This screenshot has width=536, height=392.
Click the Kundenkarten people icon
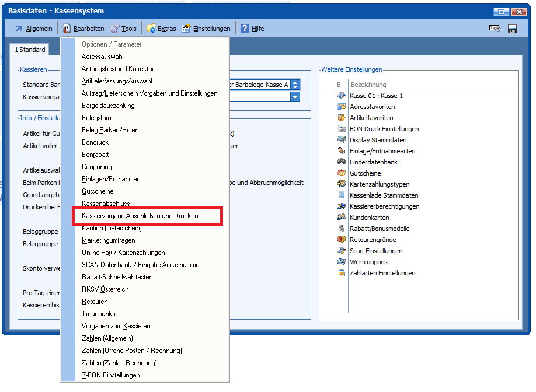coord(342,218)
